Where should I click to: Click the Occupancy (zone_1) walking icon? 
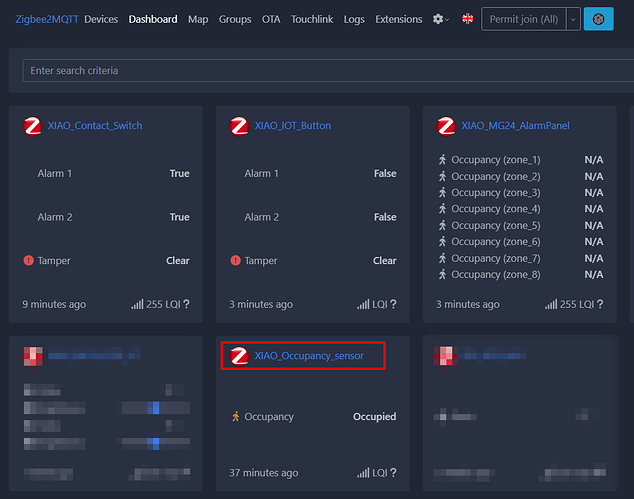click(x=443, y=160)
